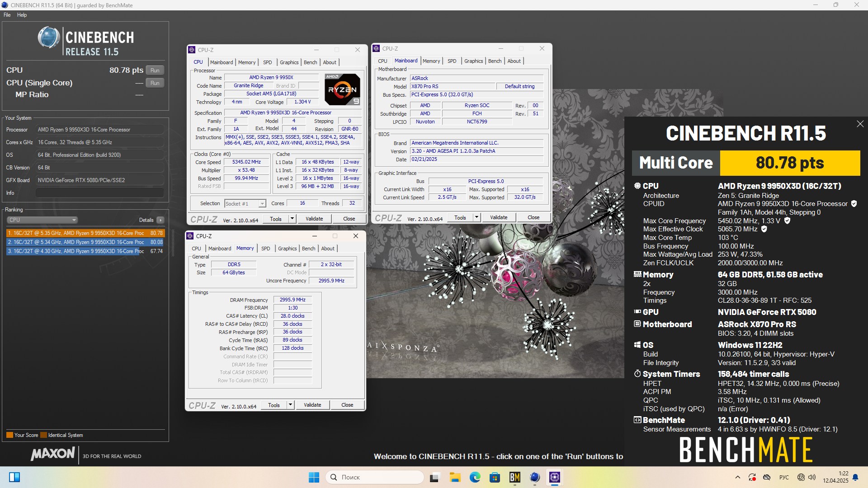Screen dimensions: 868x488
Task: Open About tab in the CPU tab CPU-Z window
Action: click(330, 62)
